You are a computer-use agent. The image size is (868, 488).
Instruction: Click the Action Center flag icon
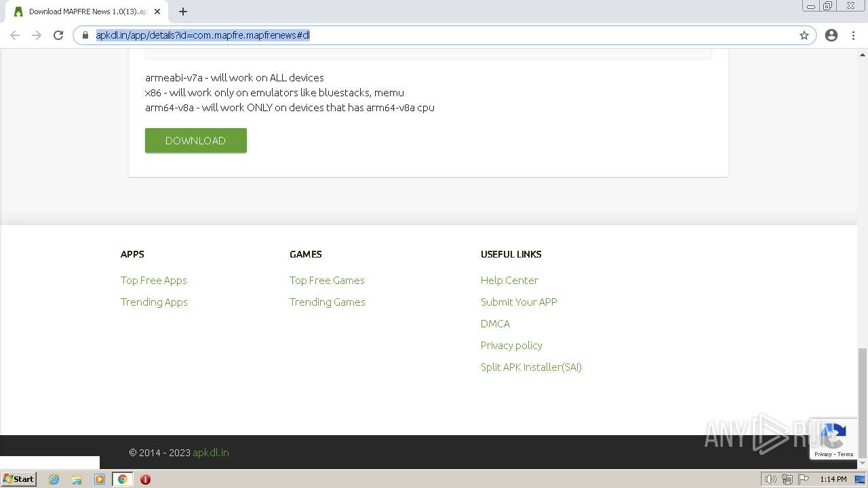pyautogui.click(x=804, y=479)
